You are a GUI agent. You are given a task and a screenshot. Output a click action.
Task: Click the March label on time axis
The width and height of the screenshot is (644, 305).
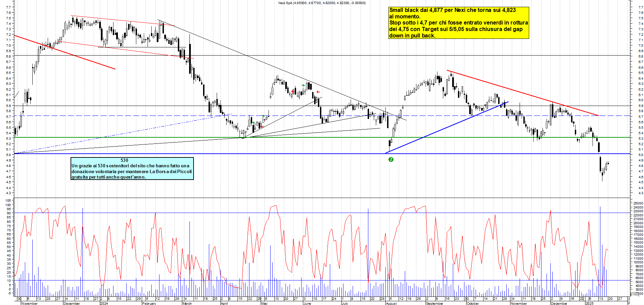tap(187, 303)
